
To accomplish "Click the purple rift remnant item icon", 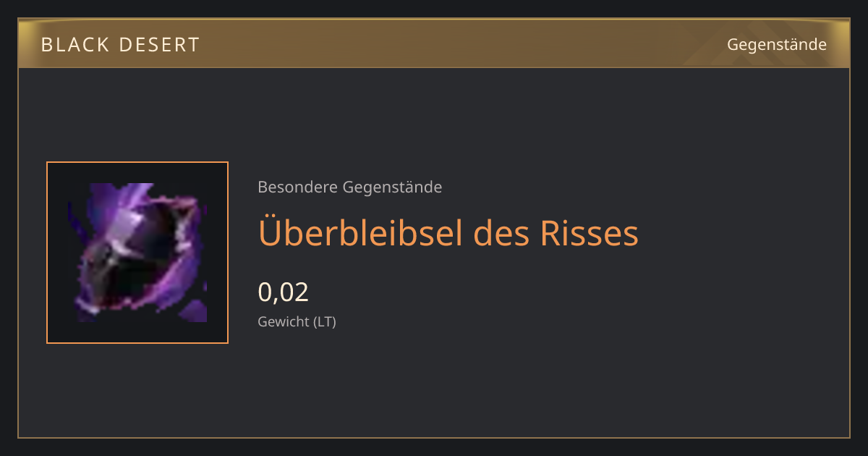I will [x=137, y=252].
